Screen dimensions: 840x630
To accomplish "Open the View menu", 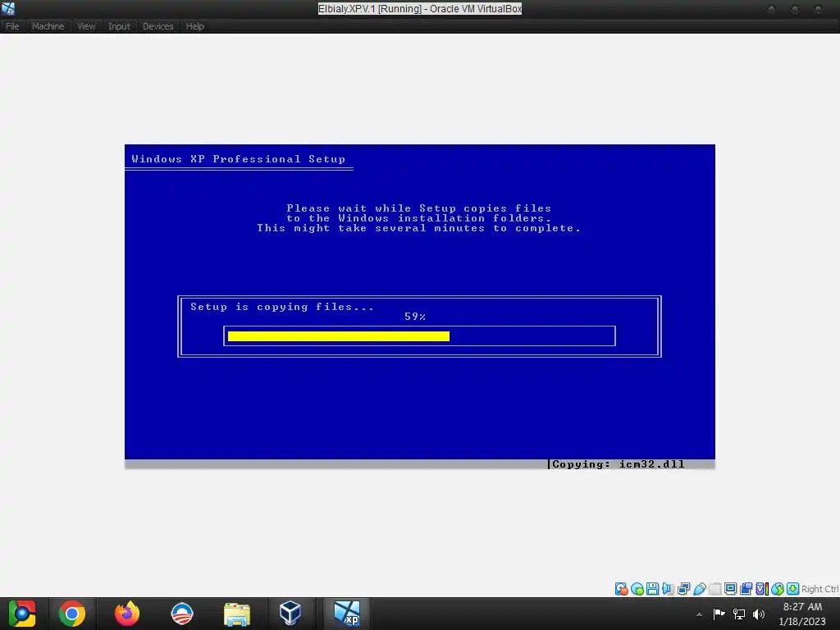I will coord(86,26).
